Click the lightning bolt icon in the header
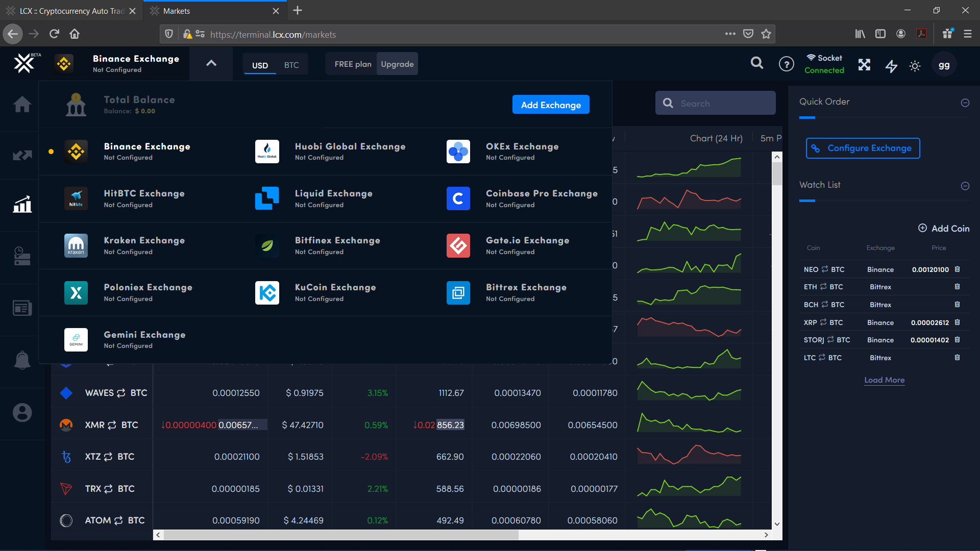 891,65
